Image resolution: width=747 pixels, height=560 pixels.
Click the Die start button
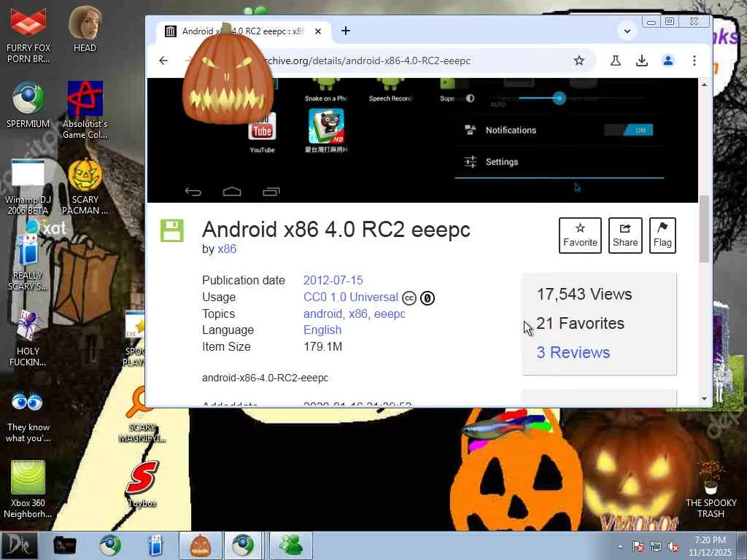click(x=20, y=545)
